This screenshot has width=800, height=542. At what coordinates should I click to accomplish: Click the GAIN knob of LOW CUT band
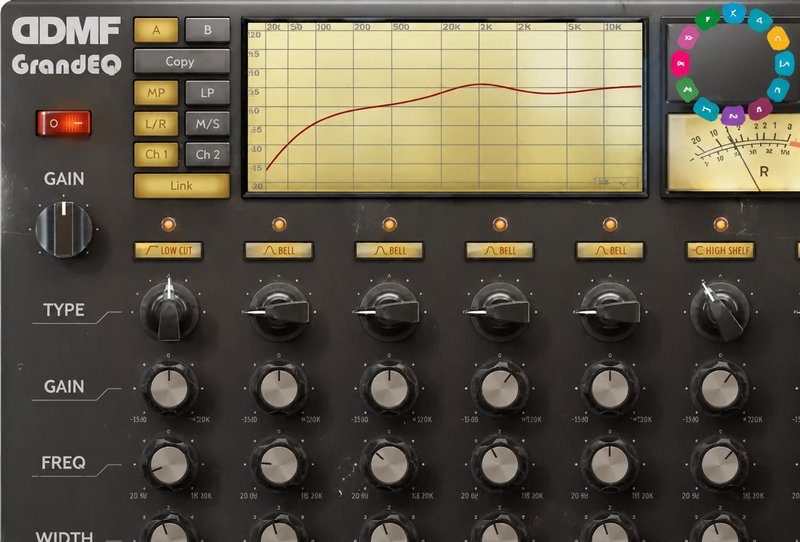(x=169, y=388)
